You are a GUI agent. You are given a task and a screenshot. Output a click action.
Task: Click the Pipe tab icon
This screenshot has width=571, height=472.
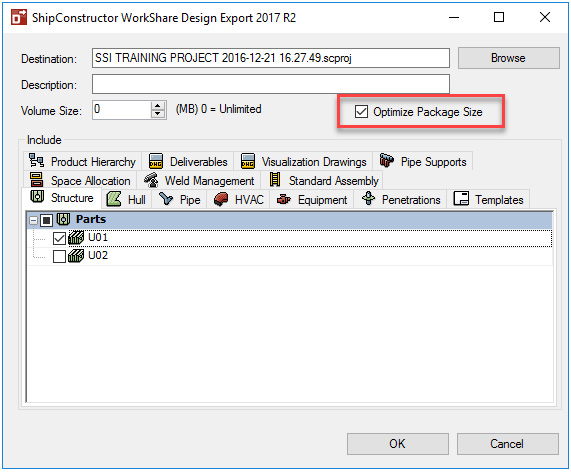coord(166,199)
